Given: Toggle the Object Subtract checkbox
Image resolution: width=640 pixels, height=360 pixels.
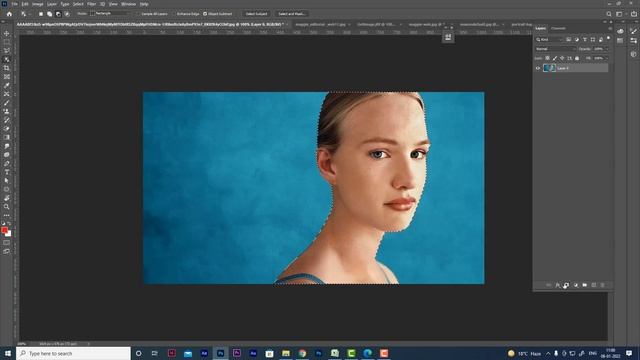Looking at the screenshot, I should pos(205,14).
